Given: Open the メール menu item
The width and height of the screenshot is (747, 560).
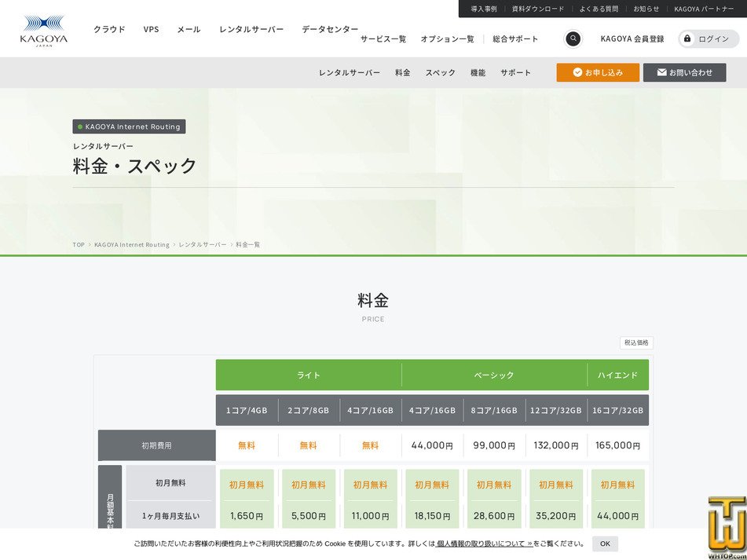Looking at the screenshot, I should click(x=189, y=29).
